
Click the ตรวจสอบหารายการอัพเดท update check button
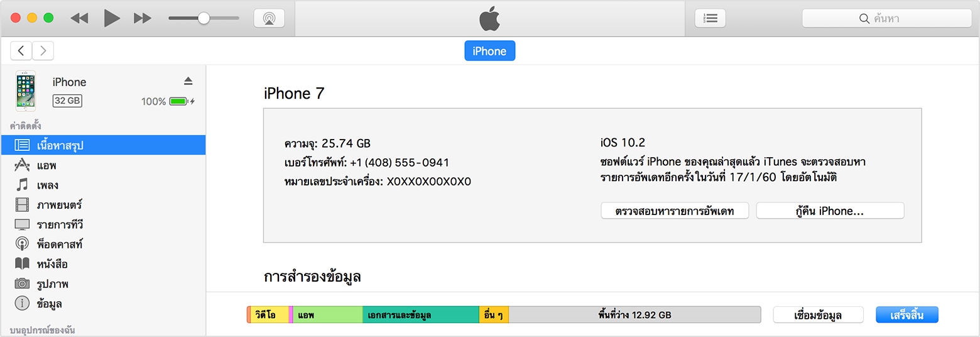pyautogui.click(x=674, y=211)
